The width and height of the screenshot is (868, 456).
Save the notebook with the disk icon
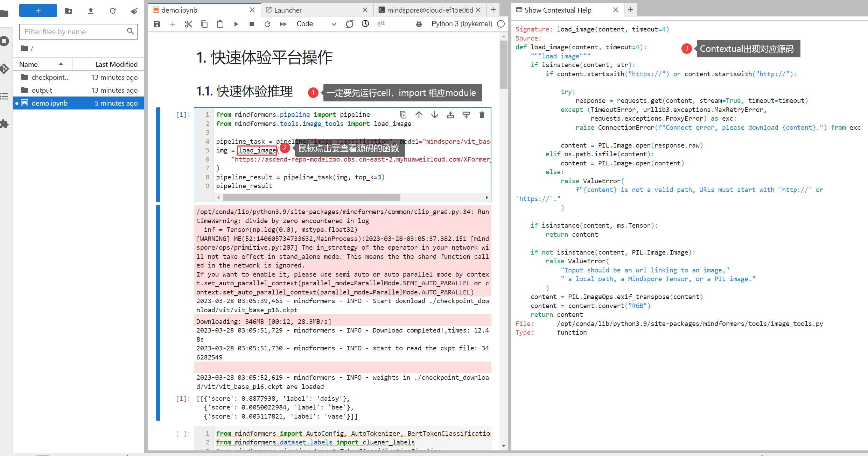click(x=157, y=24)
